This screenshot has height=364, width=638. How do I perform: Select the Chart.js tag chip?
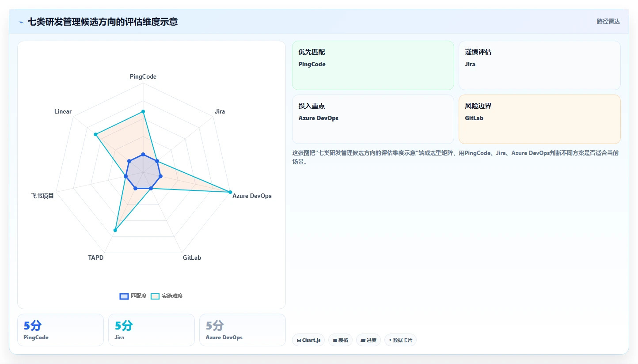(x=308, y=340)
